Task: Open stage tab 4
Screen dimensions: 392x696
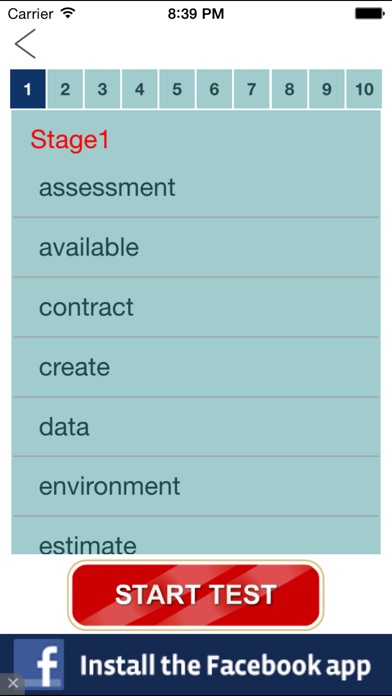Action: (139, 89)
